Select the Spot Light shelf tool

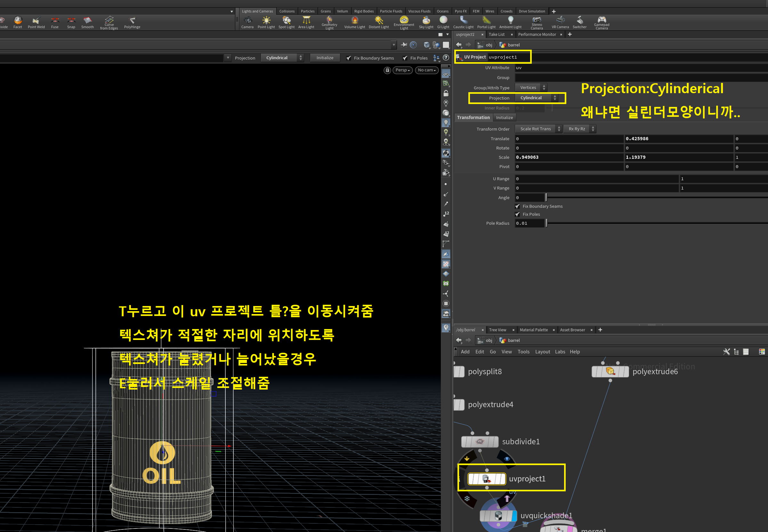pos(286,22)
